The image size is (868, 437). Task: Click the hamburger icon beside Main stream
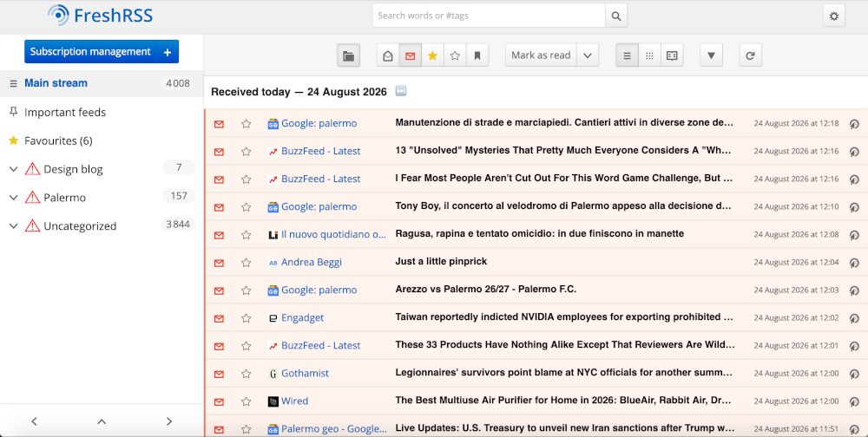pyautogui.click(x=14, y=83)
